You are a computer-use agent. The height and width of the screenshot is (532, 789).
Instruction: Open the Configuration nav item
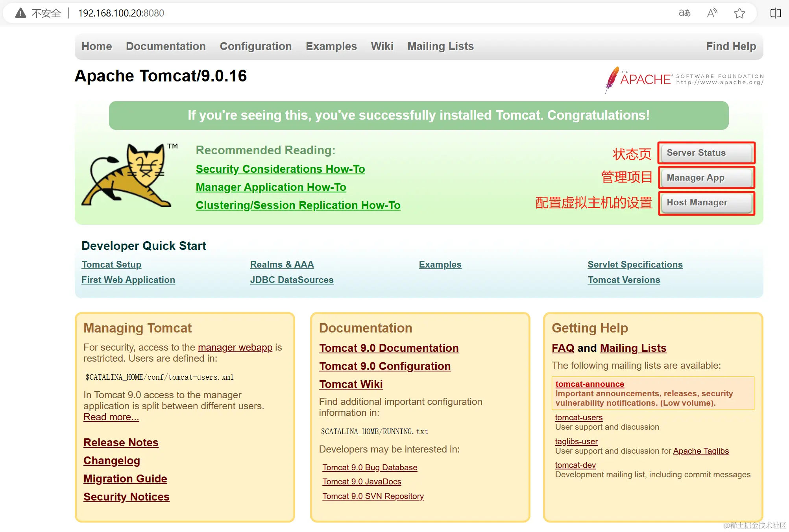256,46
